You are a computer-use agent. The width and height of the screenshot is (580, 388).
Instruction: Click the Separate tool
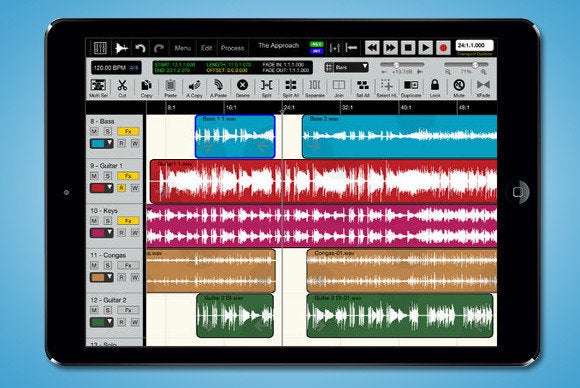coord(315,88)
